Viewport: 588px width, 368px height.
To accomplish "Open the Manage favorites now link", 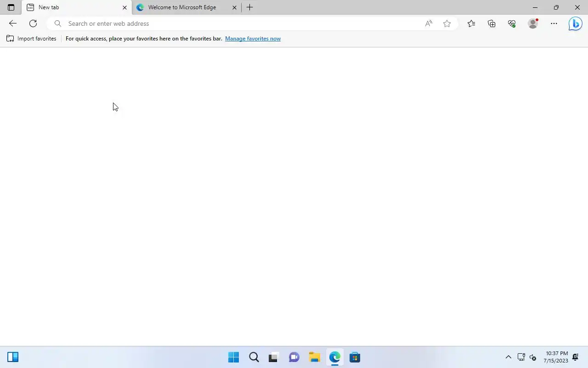I will 253,39.
